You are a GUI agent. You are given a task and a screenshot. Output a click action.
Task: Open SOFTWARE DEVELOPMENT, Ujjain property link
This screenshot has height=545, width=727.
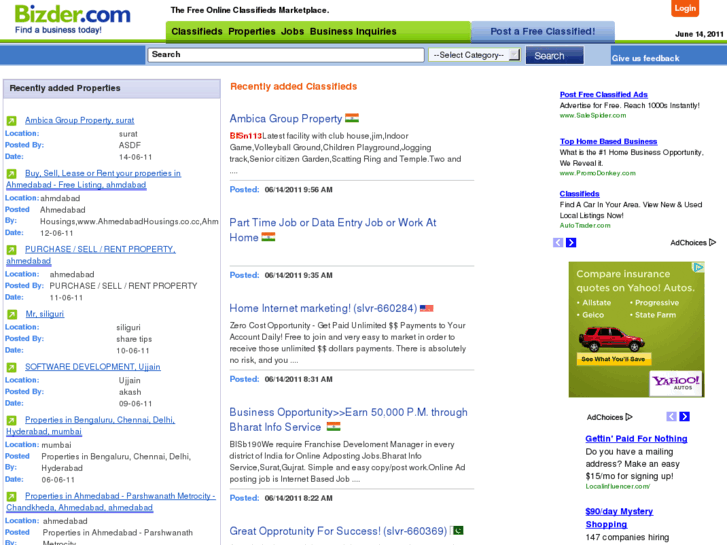[x=93, y=367]
